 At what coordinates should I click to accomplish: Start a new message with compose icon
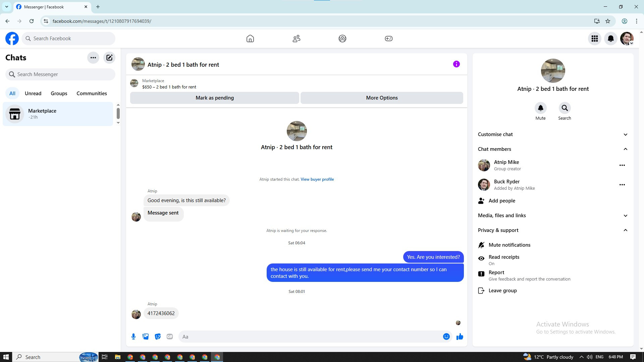109,58
